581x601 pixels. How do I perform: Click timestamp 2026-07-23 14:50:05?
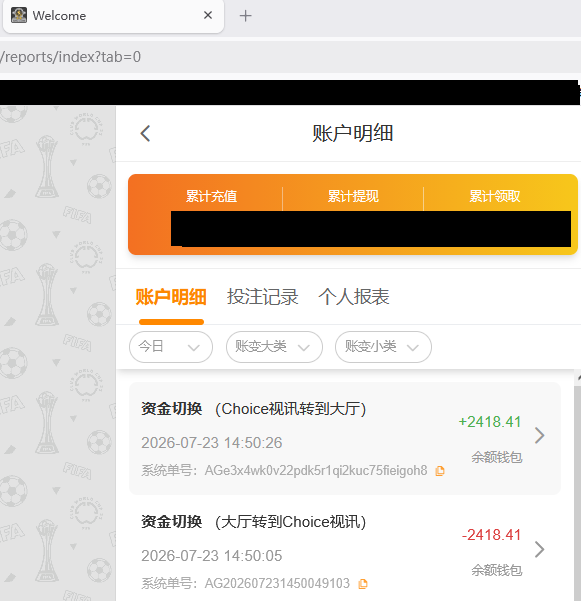(212, 556)
